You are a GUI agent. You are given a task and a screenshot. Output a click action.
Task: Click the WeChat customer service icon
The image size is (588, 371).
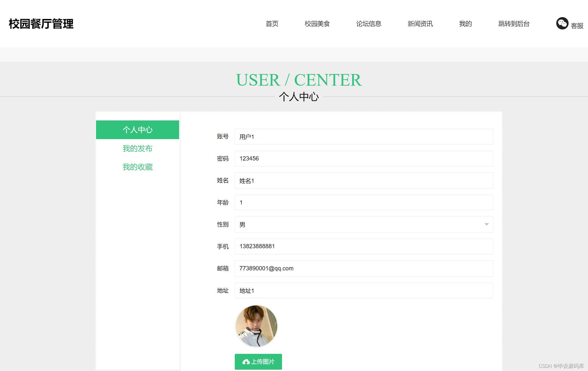tap(562, 23)
